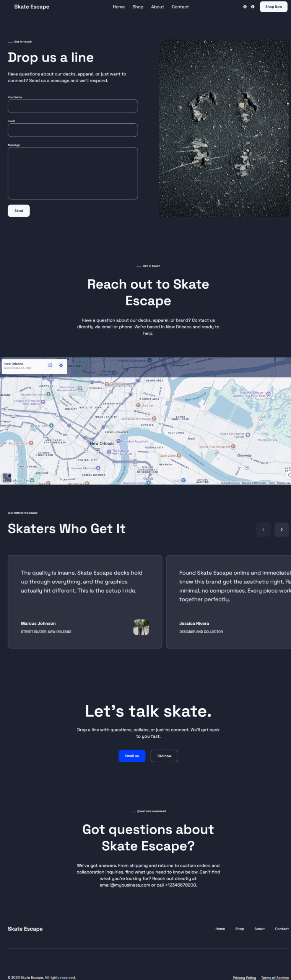
Task: Click the okay bar map marker
Action: [138, 405]
